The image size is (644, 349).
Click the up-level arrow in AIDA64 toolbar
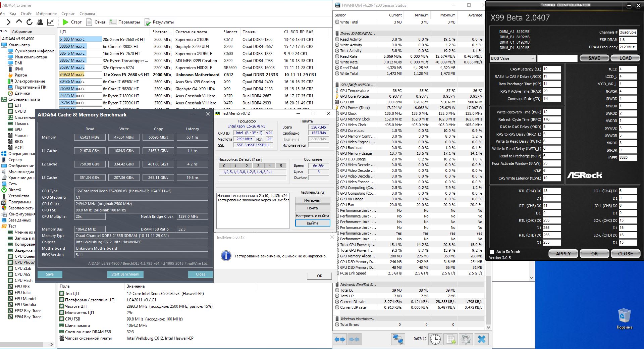click(x=19, y=22)
